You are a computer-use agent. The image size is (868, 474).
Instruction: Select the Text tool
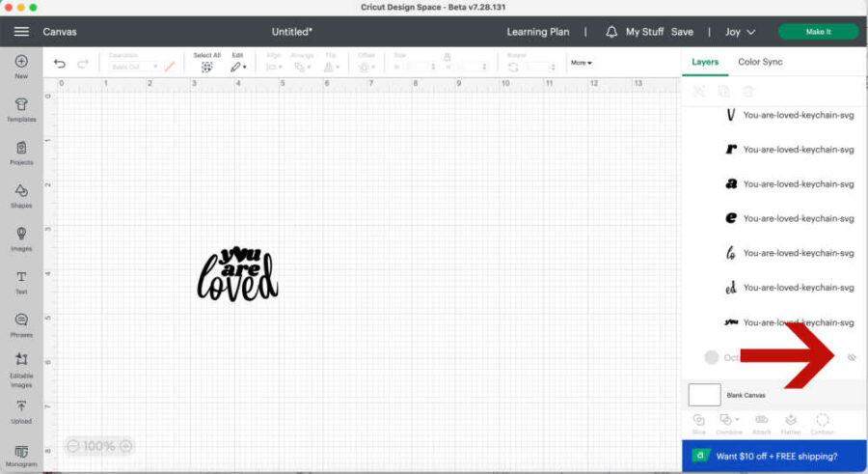[21, 279]
